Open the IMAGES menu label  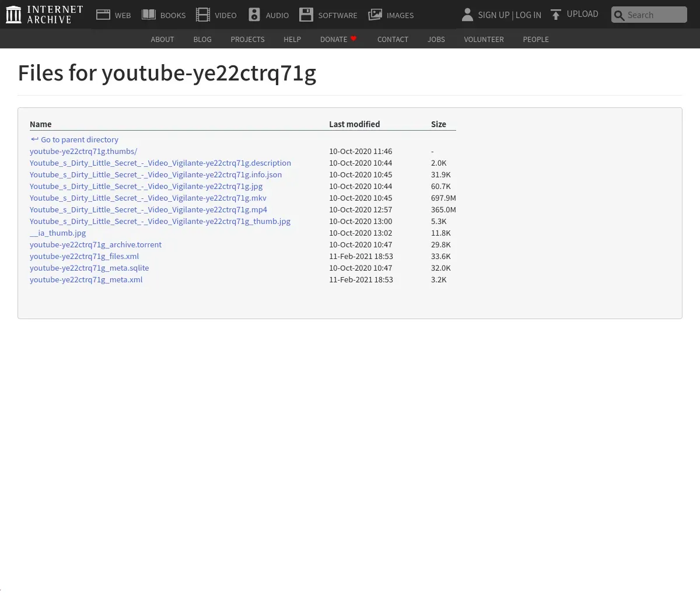400,15
